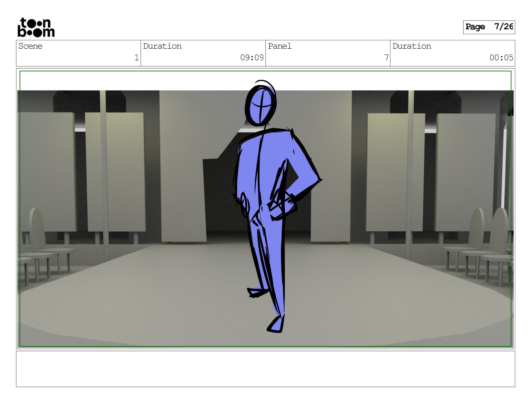The image size is (532, 411).
Task: Click the Panel header label
Action: tap(280, 46)
